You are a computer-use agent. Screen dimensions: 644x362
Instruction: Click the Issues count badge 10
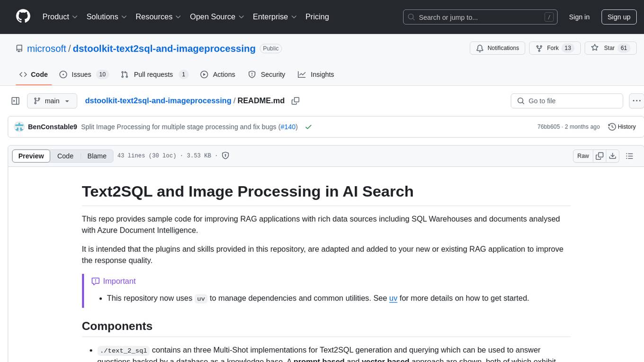click(102, 74)
